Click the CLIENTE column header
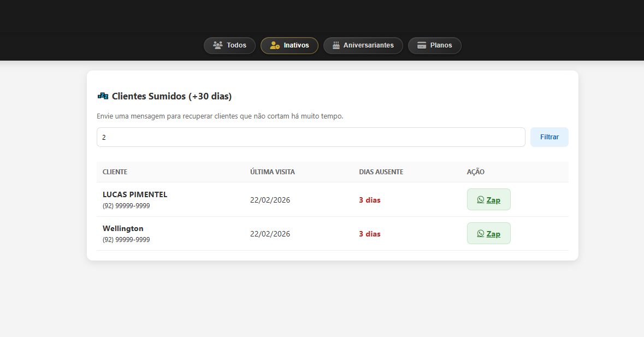 [x=115, y=172]
